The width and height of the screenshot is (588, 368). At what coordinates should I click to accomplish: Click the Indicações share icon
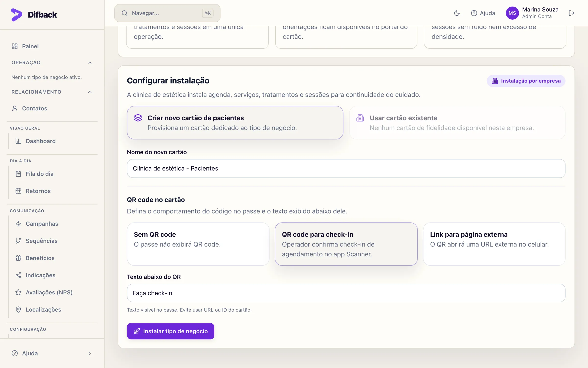[18, 275]
